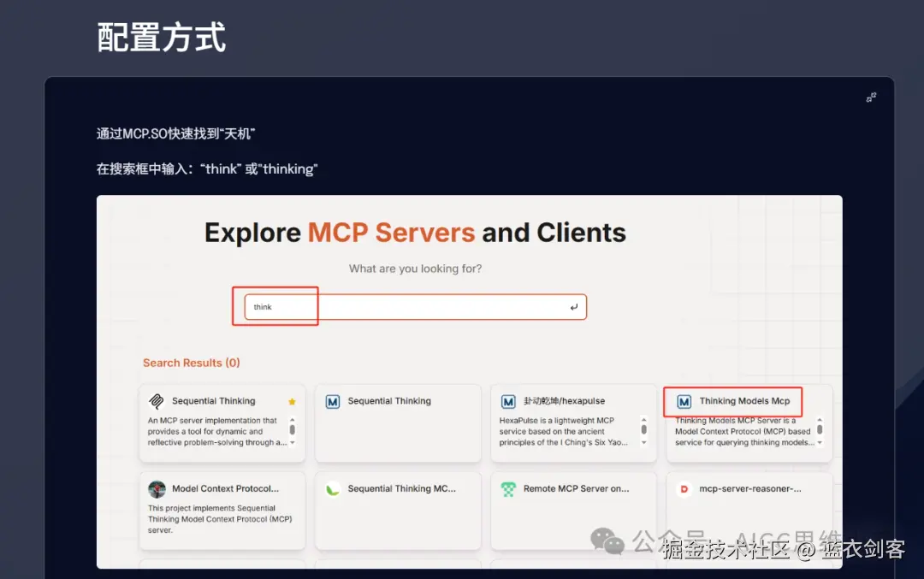Click the "What are you looking for?" text
The height and width of the screenshot is (579, 924).
pyautogui.click(x=416, y=269)
